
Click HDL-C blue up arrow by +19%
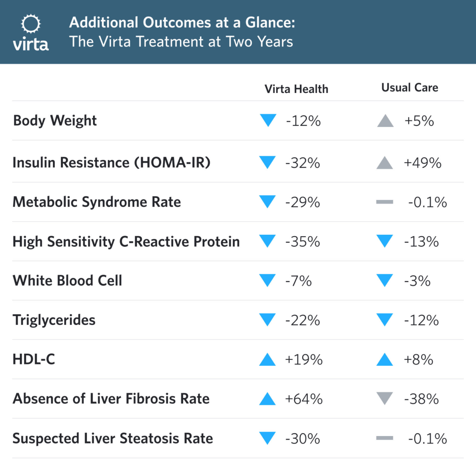(268, 359)
